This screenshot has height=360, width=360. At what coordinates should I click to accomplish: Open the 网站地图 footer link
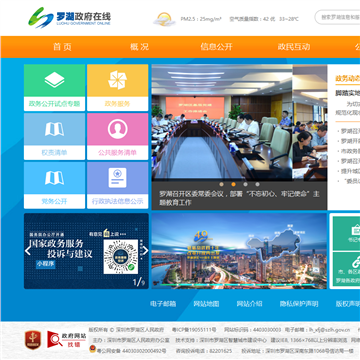[206, 304]
